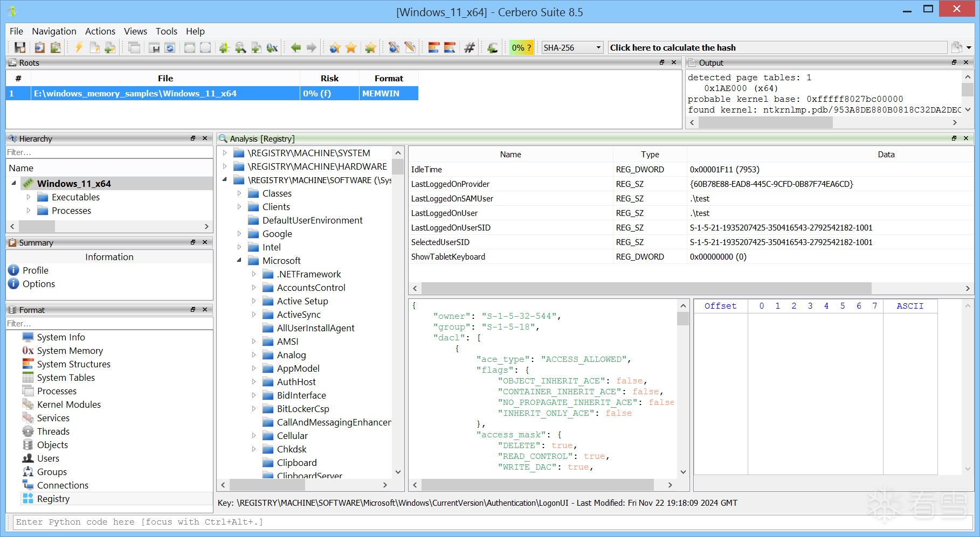Open the Profile information item
This screenshot has height=537, width=980.
[x=35, y=270]
